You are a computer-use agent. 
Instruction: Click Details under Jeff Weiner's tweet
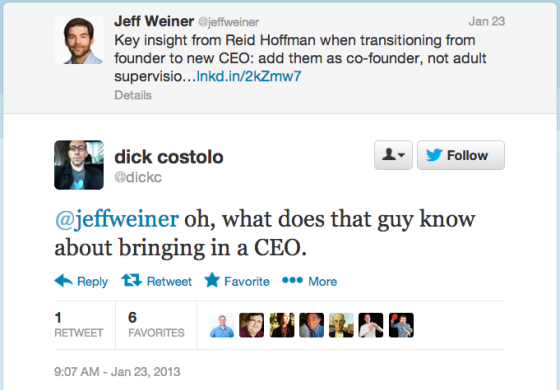[x=133, y=95]
